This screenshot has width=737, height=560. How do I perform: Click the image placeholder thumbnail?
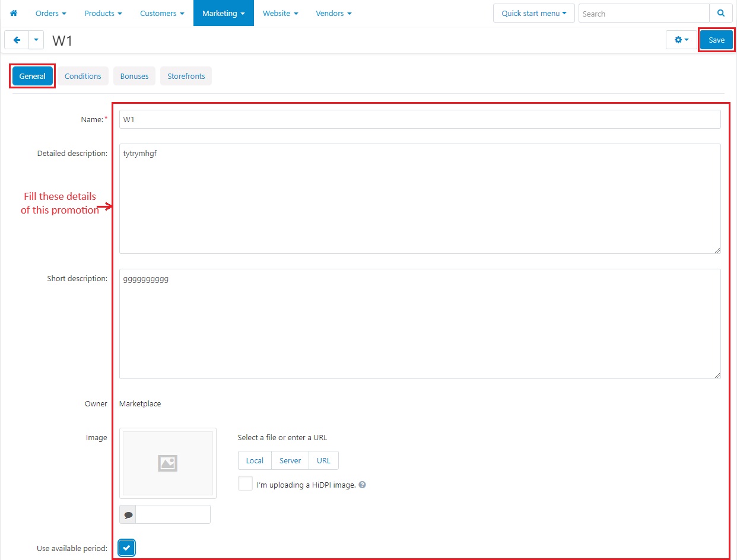[x=168, y=463]
